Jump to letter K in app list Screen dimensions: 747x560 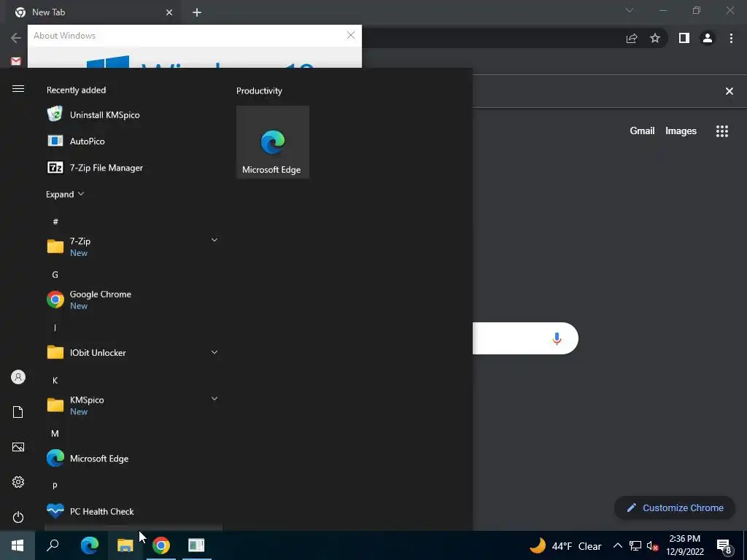55,381
